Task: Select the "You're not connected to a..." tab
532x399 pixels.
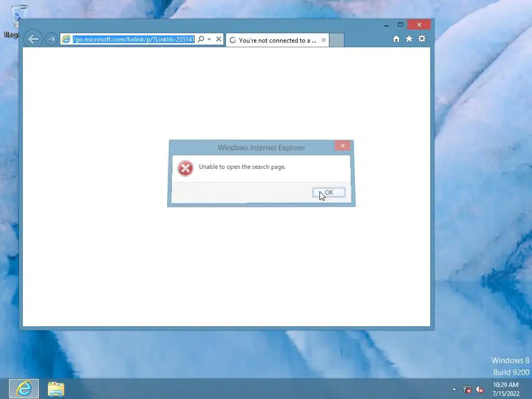Action: pyautogui.click(x=277, y=40)
